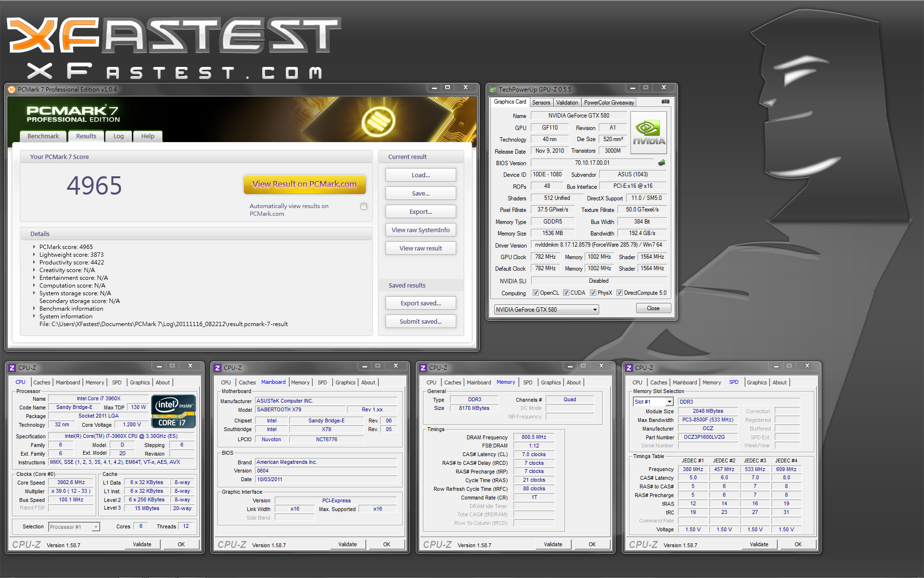Switch to the Sensors tab in GPU-Z
This screenshot has height=578, width=924.
click(x=541, y=103)
